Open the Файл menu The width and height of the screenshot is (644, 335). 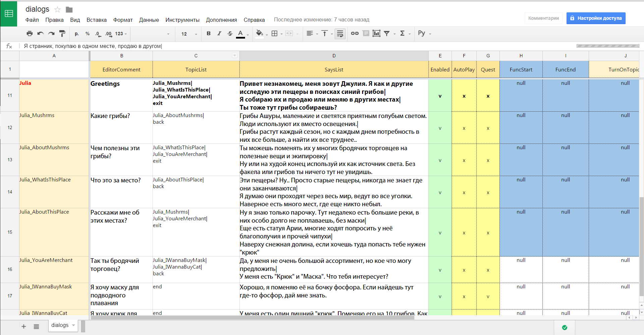(32, 20)
